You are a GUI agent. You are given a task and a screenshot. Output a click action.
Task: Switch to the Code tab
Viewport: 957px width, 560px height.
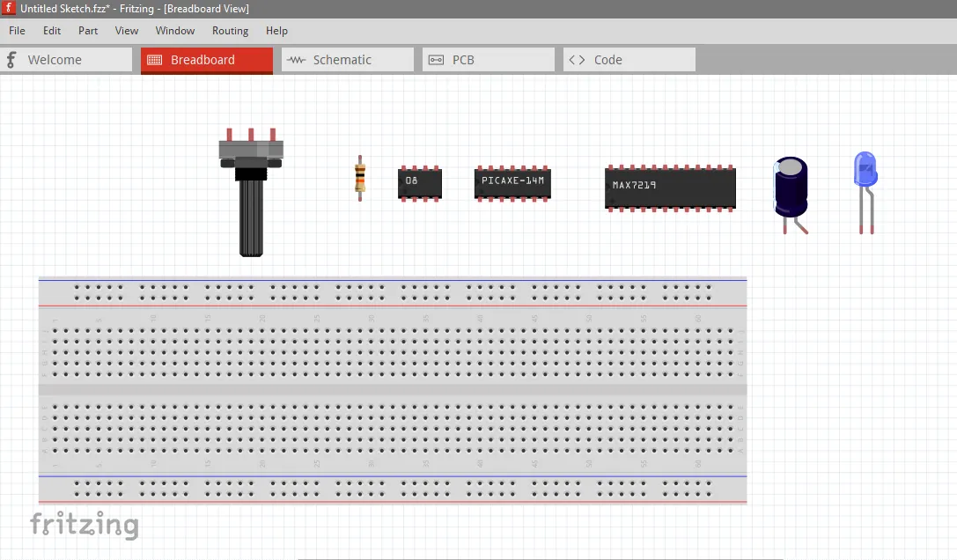(x=629, y=60)
